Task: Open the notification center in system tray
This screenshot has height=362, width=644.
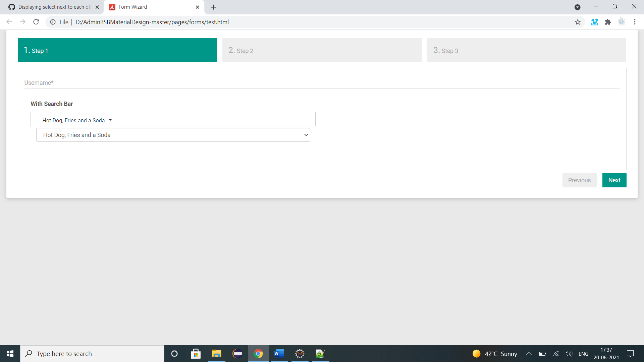Action: tap(630, 354)
